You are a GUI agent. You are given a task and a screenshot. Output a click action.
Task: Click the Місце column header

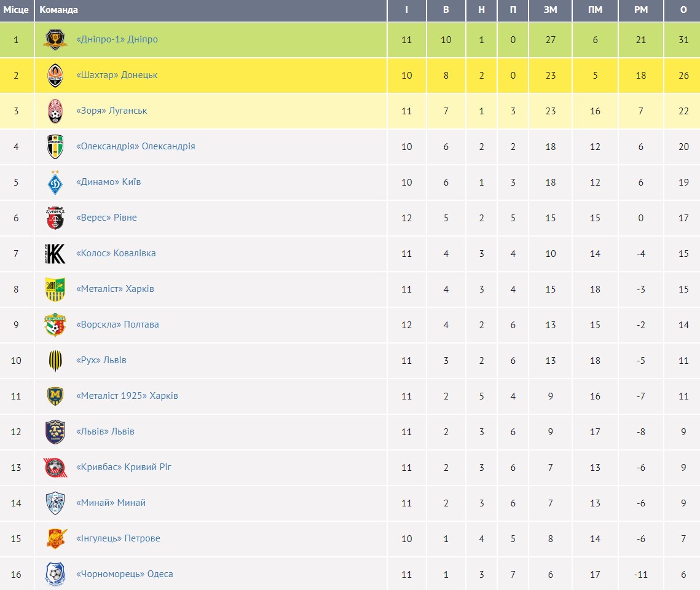[x=17, y=10]
